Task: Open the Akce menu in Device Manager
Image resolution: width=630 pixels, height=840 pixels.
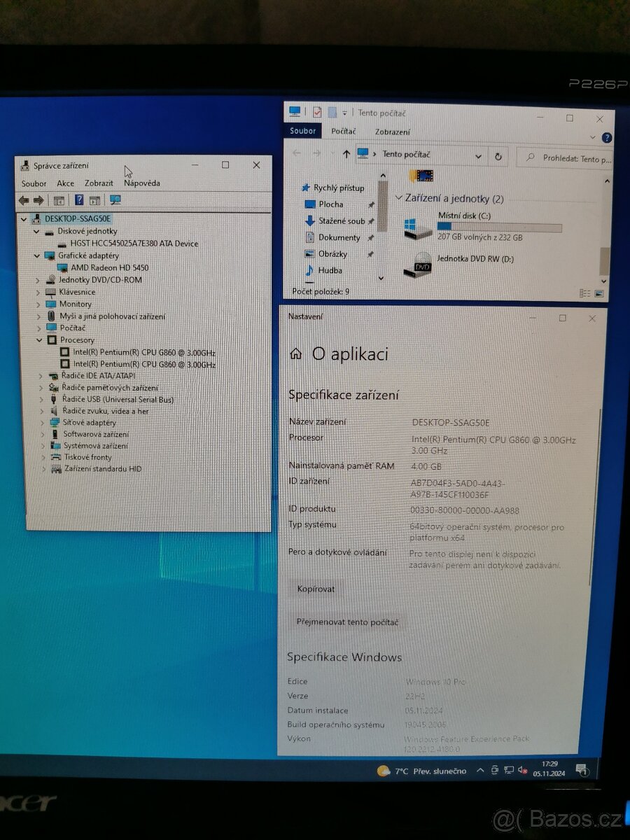Action: (x=64, y=183)
